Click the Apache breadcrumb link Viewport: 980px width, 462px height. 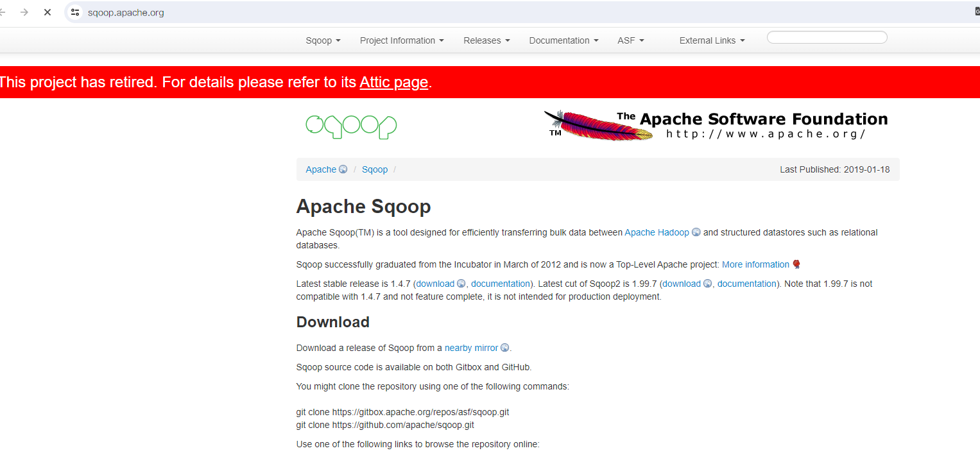[x=321, y=169]
